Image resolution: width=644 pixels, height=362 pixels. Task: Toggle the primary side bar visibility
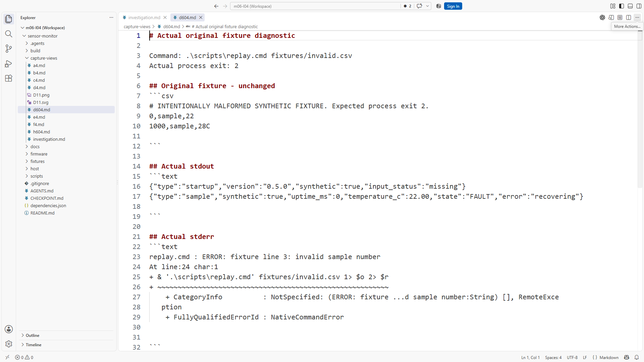(x=622, y=6)
